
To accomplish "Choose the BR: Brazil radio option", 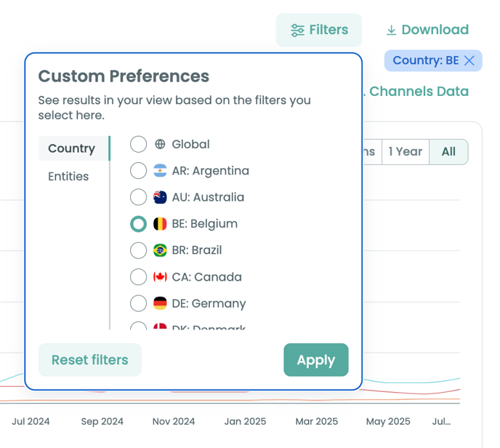I will 138,250.
